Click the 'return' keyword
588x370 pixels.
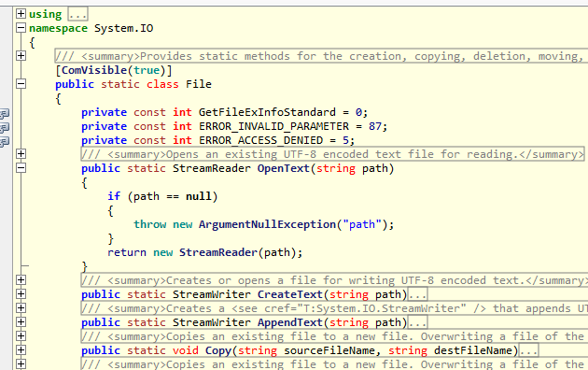(x=127, y=252)
